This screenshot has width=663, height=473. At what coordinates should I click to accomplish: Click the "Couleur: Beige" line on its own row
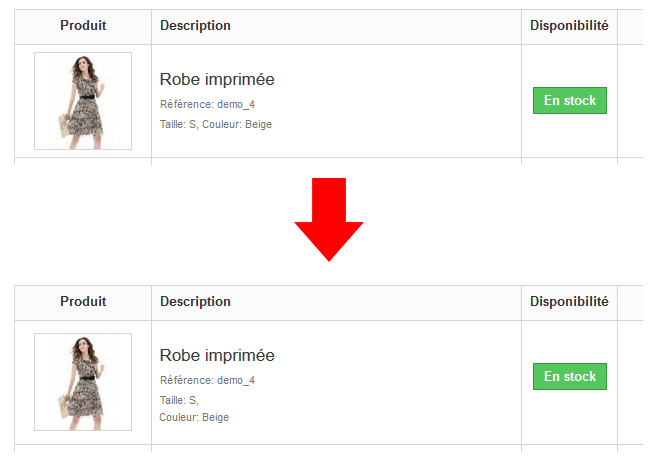coord(194,417)
